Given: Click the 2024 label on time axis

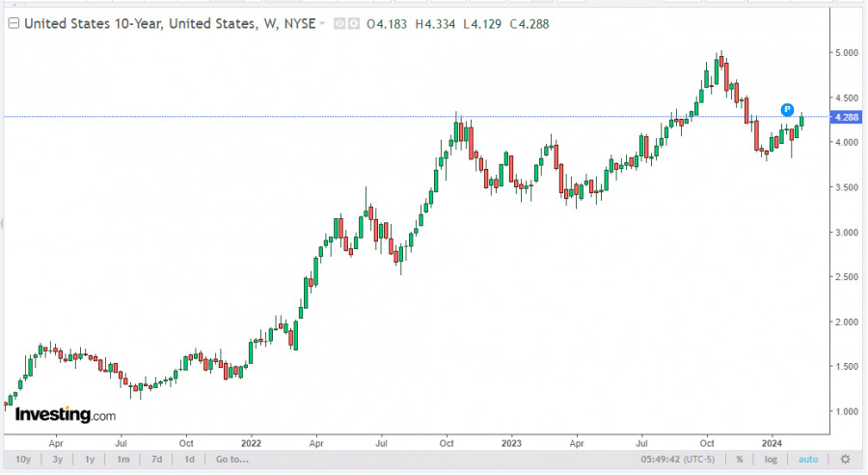Looking at the screenshot, I should pos(772,443).
